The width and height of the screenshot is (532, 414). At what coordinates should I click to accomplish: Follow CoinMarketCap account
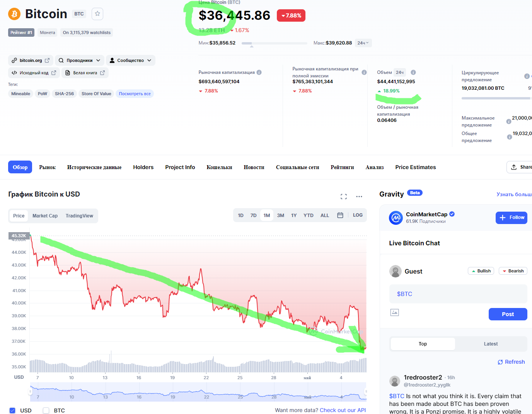pyautogui.click(x=512, y=217)
